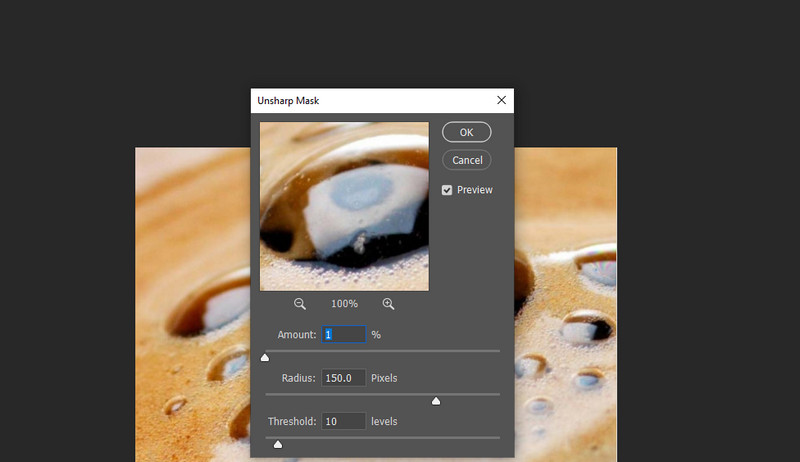
Task: Zoom in the filter preview
Action: (388, 304)
